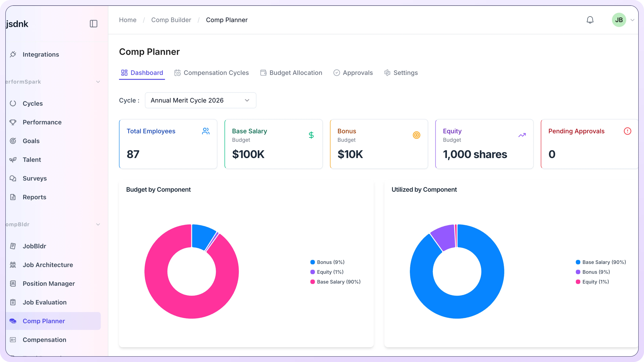This screenshot has height=362, width=644.
Task: Collapse the PerformSpark sidebar section
Action: tap(98, 82)
